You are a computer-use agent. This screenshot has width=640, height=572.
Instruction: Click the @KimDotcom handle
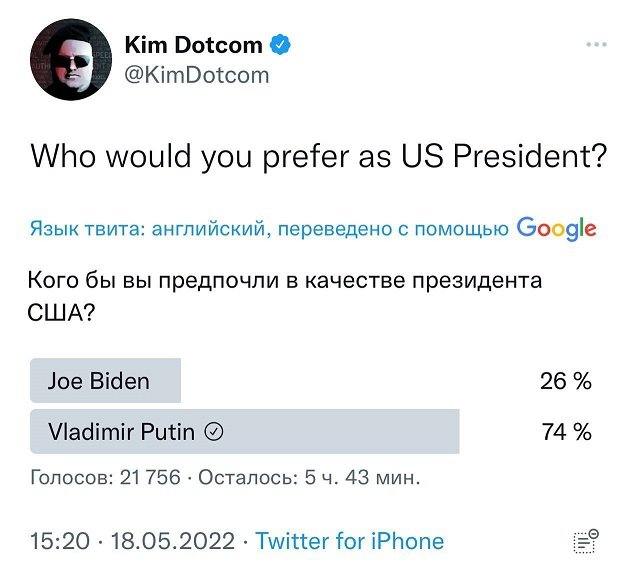point(196,74)
